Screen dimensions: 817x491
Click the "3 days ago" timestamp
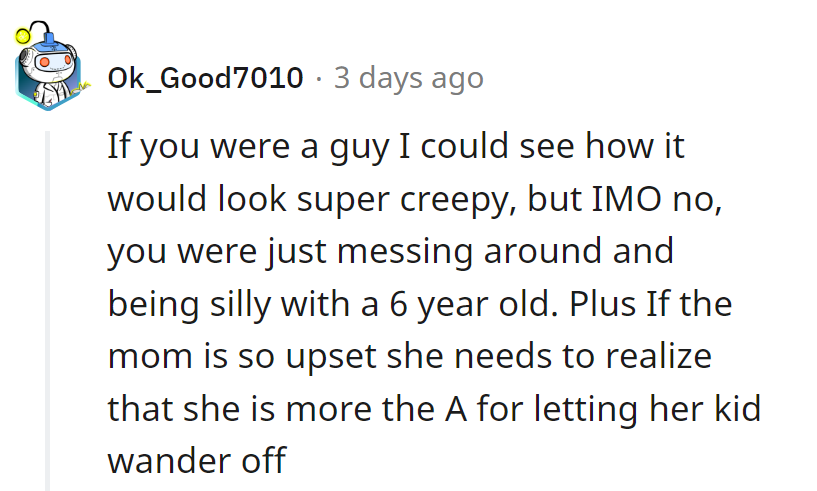408,78
